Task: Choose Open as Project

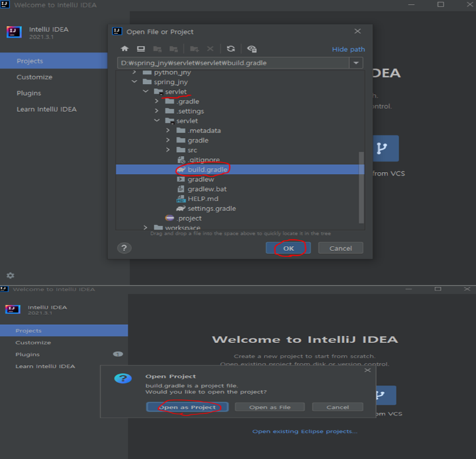Action: 187,407
